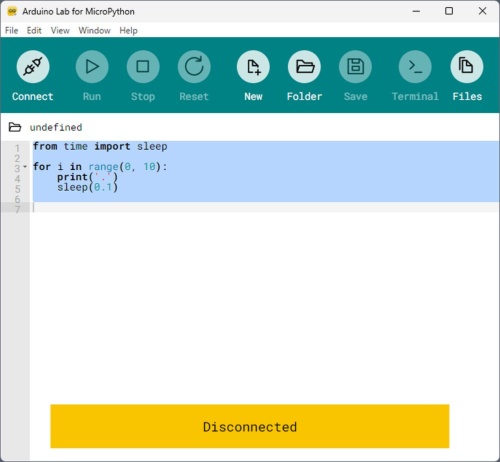Reset the board with the circular arrow icon
Screen dimensions: 500x462
tap(194, 67)
